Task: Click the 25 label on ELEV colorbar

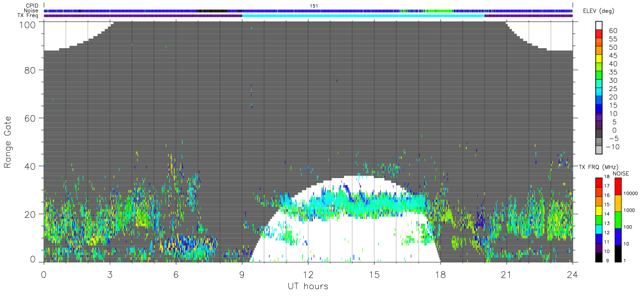Action: point(614,89)
